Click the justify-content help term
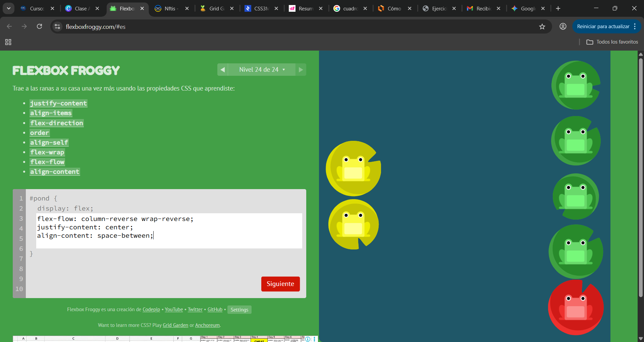Image resolution: width=644 pixels, height=342 pixels. coord(58,103)
